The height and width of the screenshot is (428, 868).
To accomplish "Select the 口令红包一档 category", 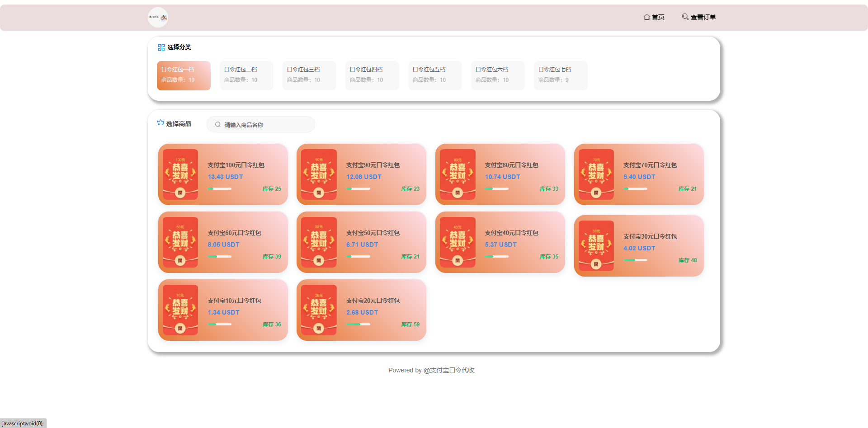I will 184,75.
